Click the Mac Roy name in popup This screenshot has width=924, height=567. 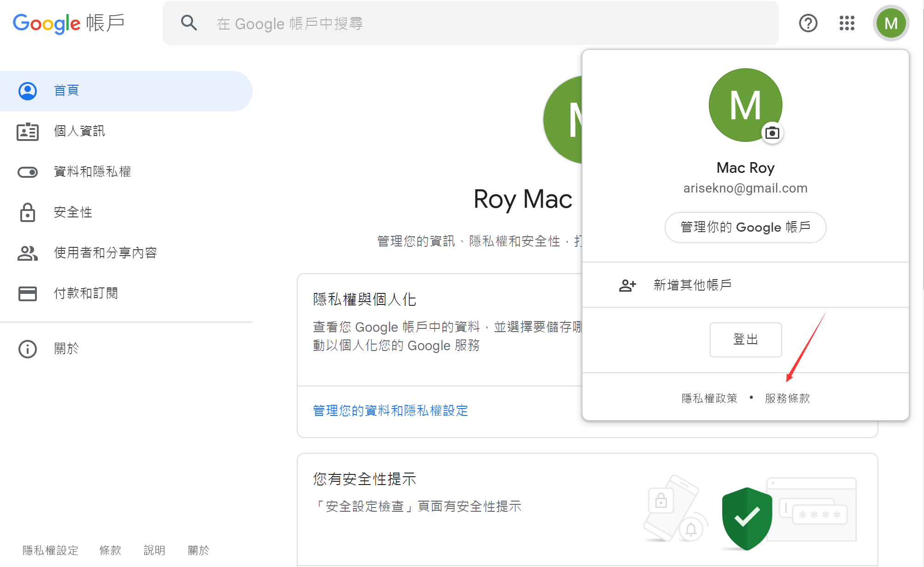tap(745, 168)
